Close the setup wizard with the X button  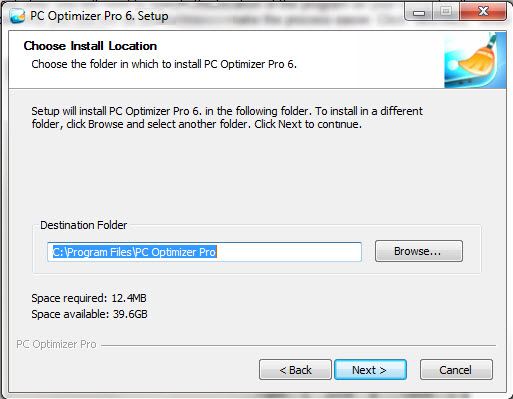point(483,12)
